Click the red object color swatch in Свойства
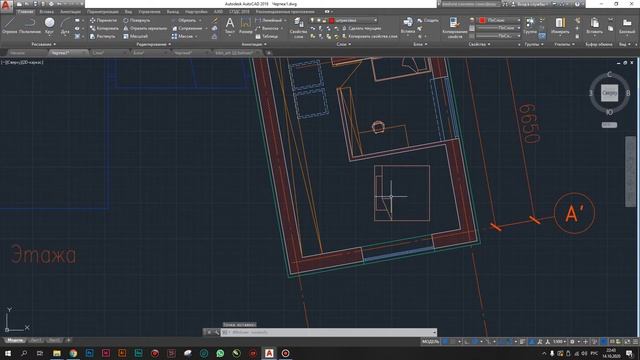The image size is (640, 360). (482, 20)
